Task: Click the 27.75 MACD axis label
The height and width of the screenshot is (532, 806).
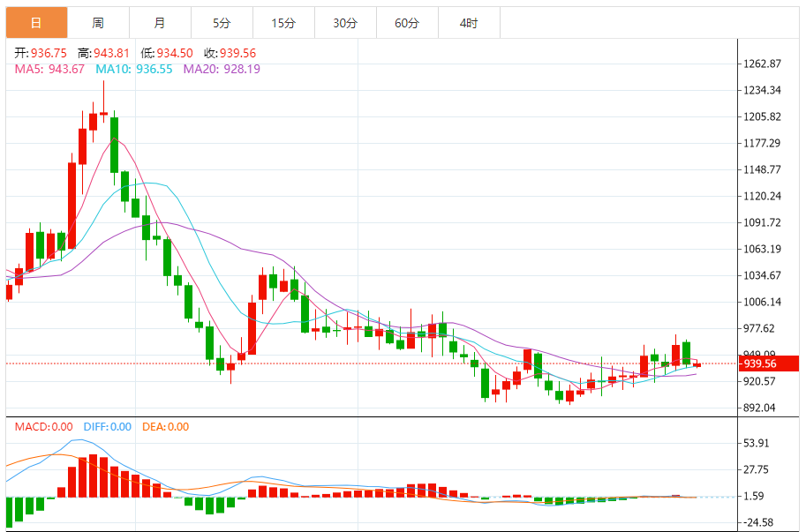Action: click(757, 469)
